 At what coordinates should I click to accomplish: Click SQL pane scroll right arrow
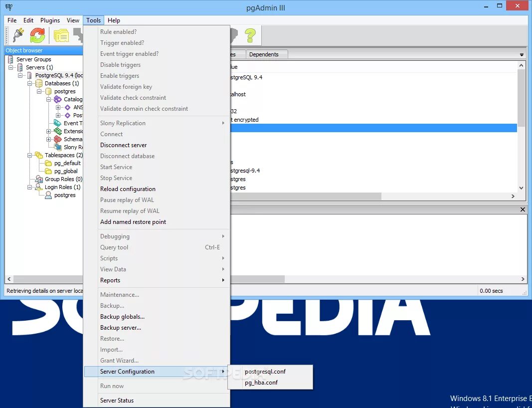(x=523, y=279)
